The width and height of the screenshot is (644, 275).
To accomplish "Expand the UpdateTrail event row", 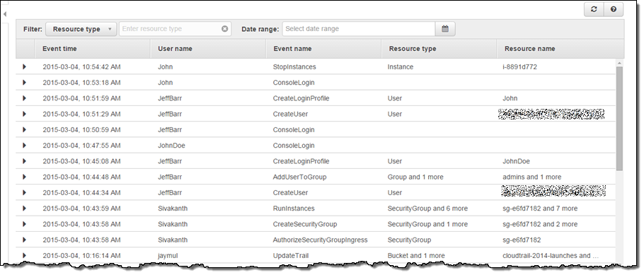I will point(24,256).
